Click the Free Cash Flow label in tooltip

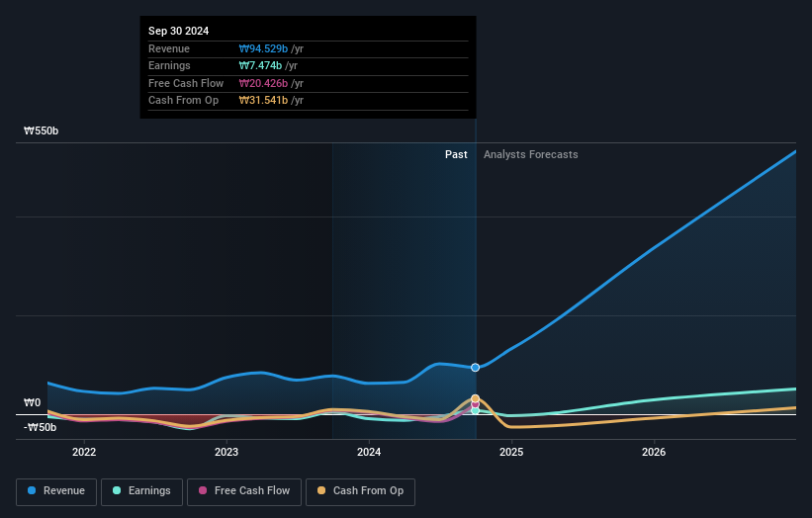(x=186, y=83)
